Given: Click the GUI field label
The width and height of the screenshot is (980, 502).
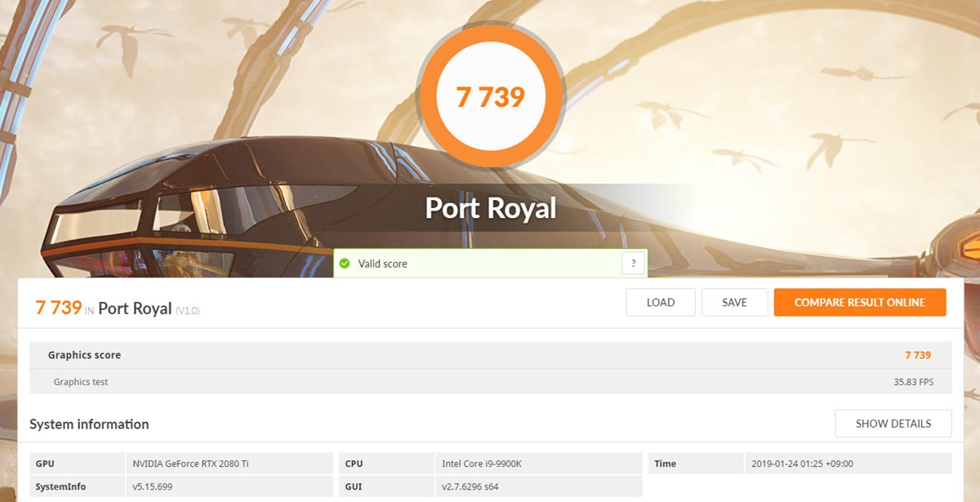Looking at the screenshot, I should tap(352, 486).
